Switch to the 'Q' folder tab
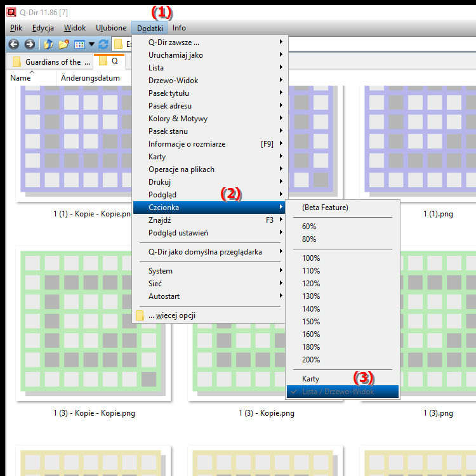Screen dimensions: 476x476 109,62
